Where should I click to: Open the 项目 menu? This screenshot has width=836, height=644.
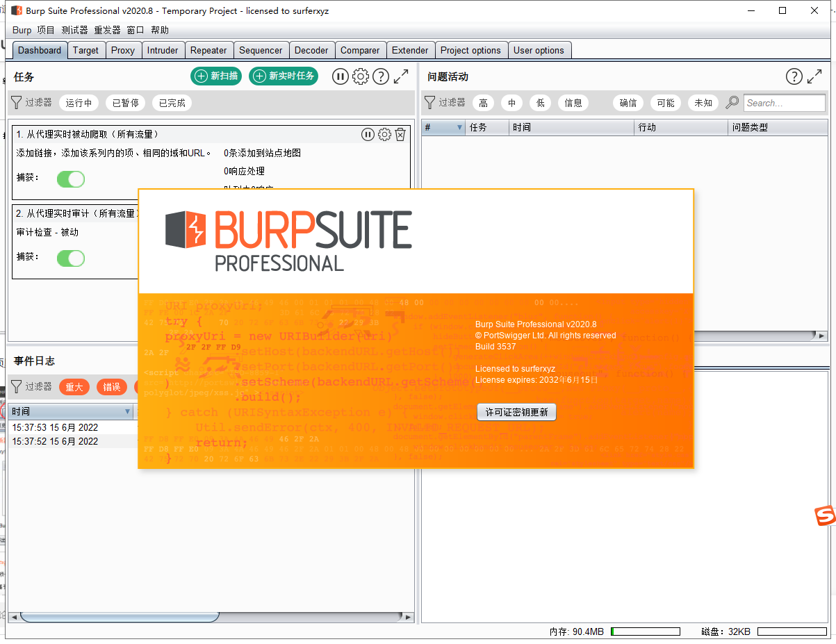pyautogui.click(x=46, y=30)
